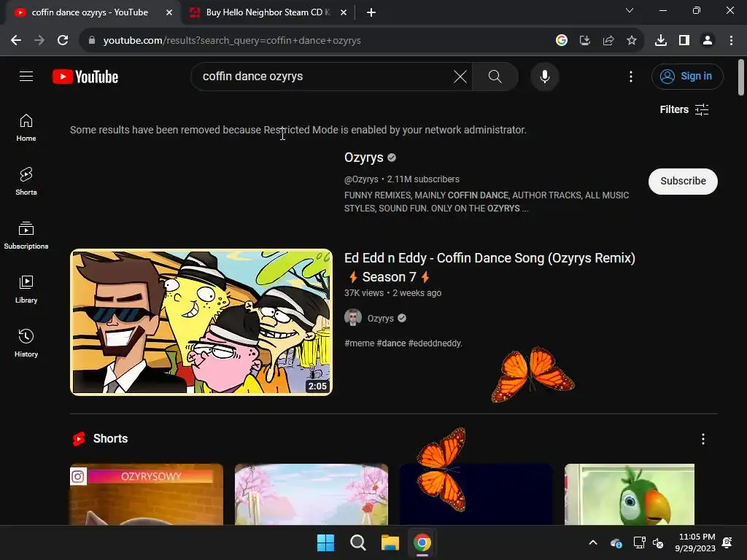Bookmark this page with the star
This screenshot has height=560, width=747.
tap(632, 41)
